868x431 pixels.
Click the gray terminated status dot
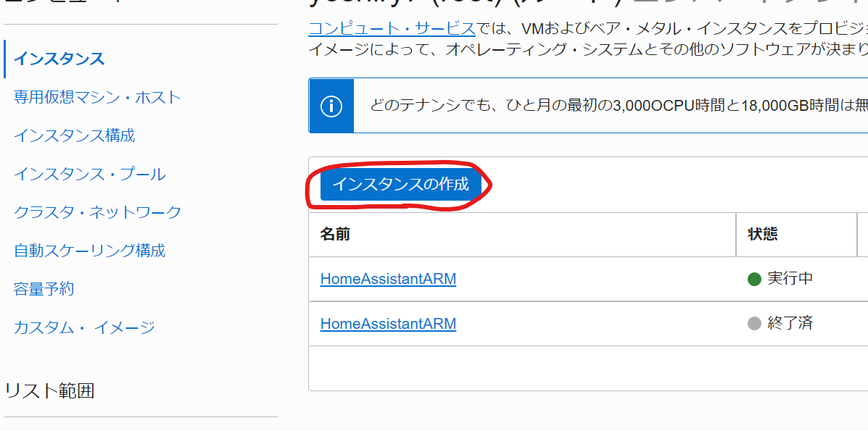coord(755,324)
